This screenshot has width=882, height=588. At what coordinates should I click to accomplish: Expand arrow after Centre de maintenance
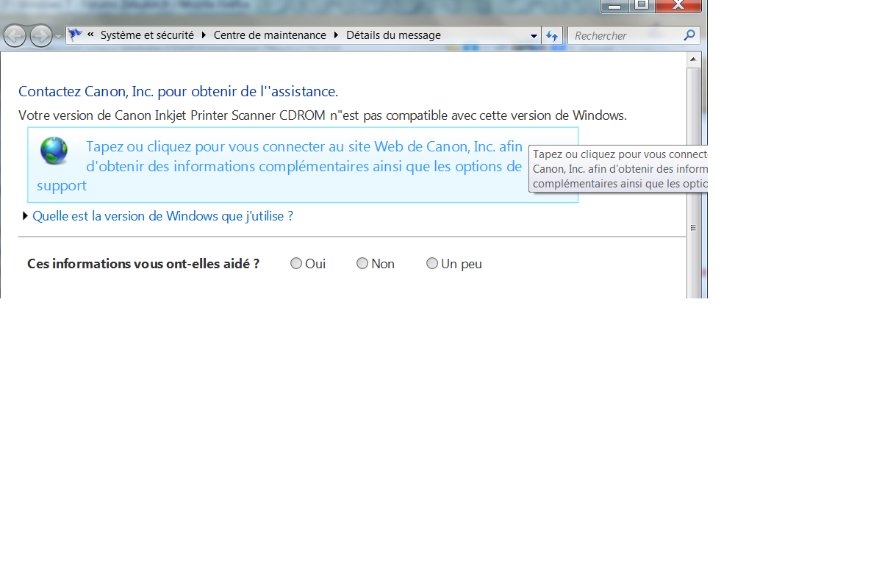(x=337, y=35)
